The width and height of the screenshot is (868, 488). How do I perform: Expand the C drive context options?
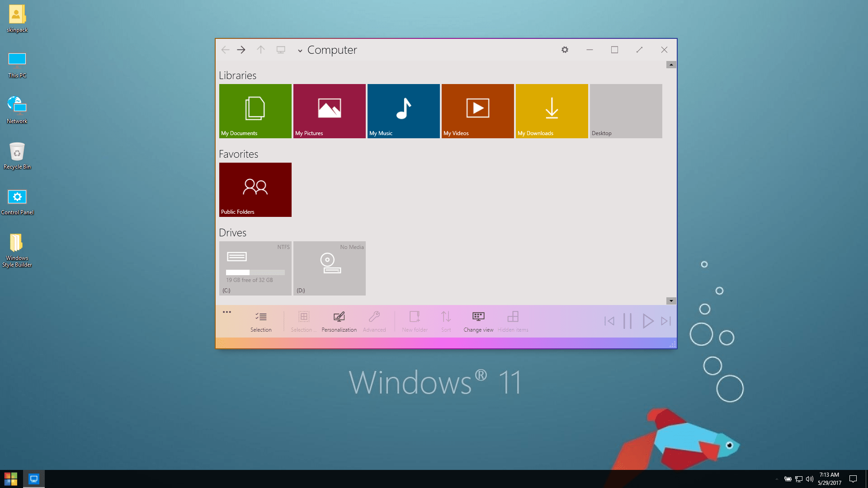(x=255, y=268)
